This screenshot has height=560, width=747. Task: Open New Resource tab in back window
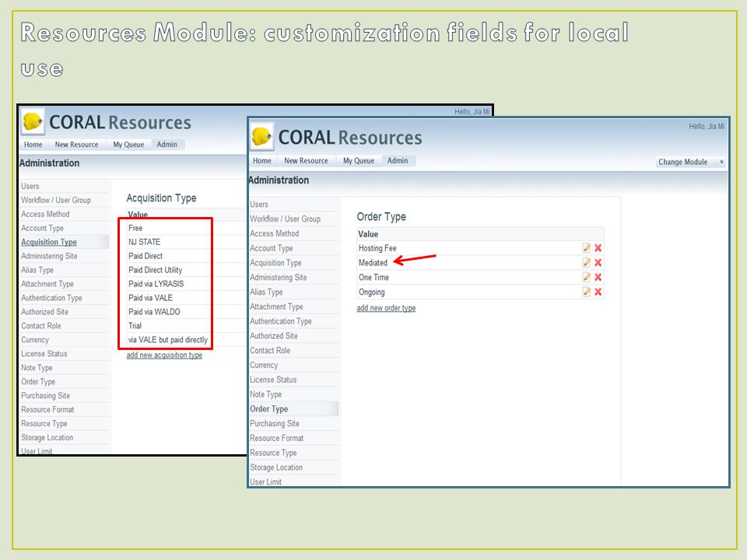[77, 145]
